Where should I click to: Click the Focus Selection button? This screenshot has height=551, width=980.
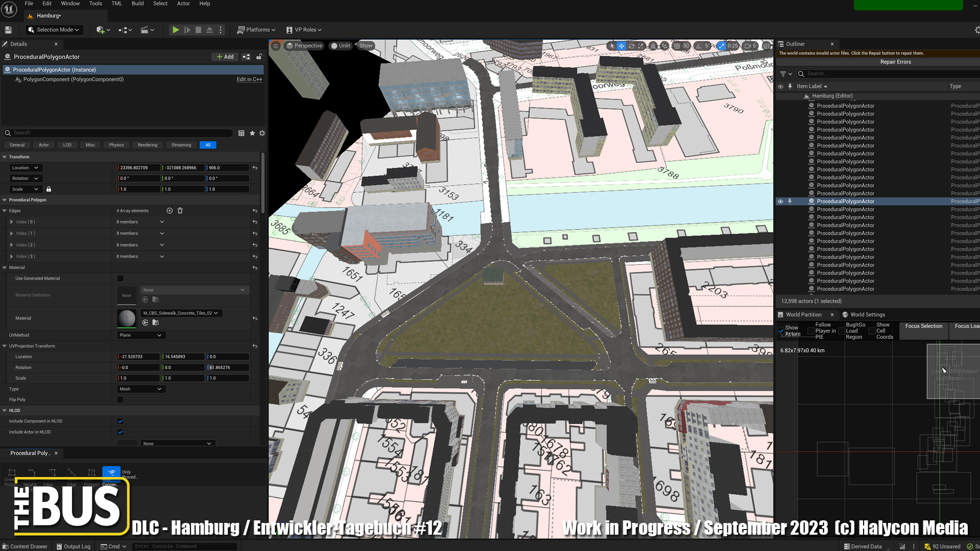[x=923, y=327]
